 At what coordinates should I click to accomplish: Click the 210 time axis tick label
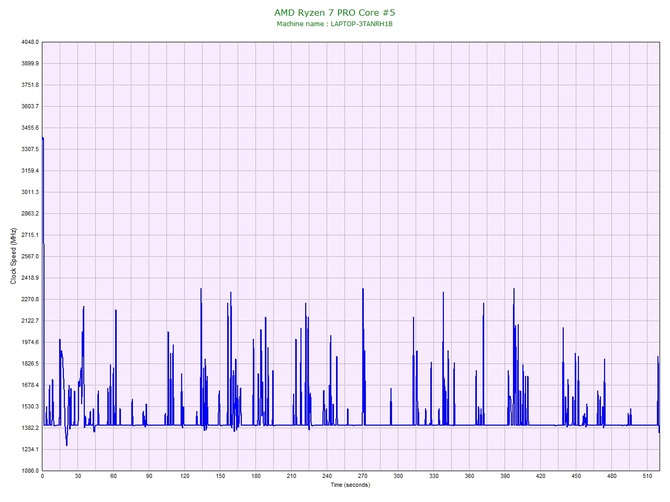(x=291, y=476)
